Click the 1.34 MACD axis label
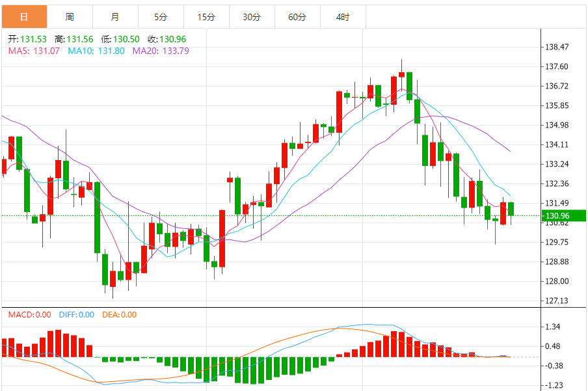Viewport: 588px width, 391px height. point(553,327)
